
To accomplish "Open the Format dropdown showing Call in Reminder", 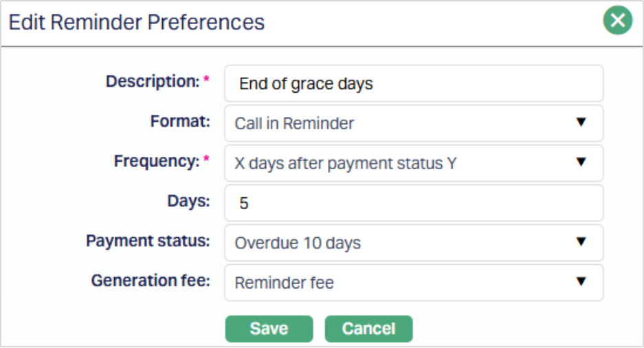I will pos(414,124).
